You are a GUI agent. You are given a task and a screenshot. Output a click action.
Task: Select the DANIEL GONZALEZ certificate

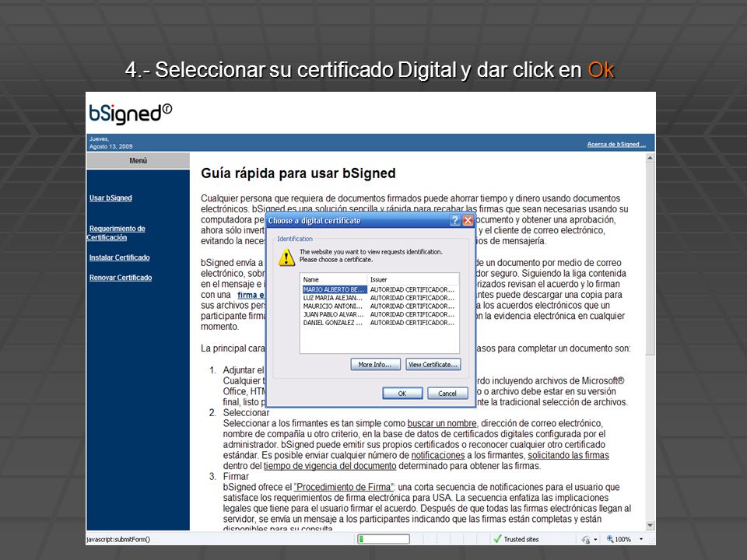click(x=333, y=323)
